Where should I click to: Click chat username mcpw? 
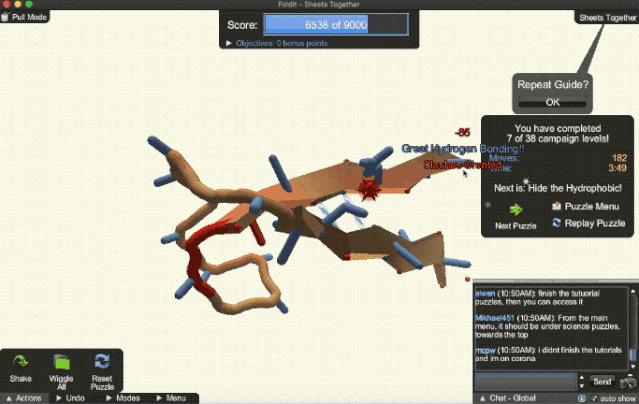(x=485, y=350)
